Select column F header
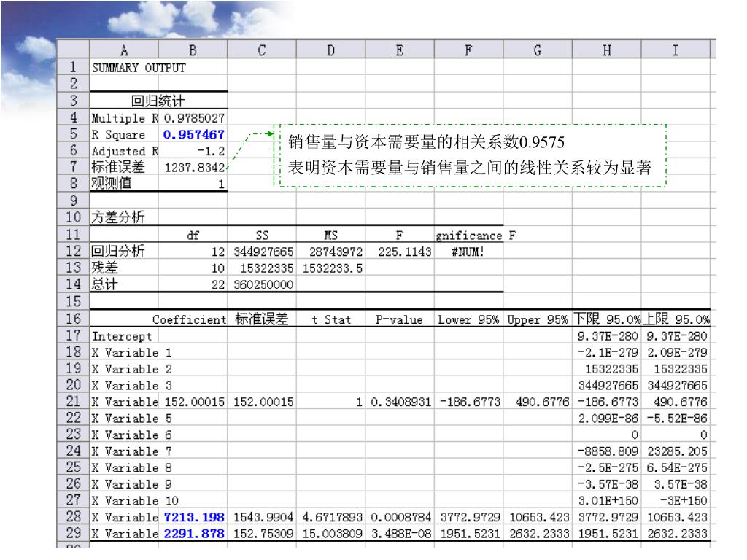The image size is (747, 560). click(x=469, y=50)
